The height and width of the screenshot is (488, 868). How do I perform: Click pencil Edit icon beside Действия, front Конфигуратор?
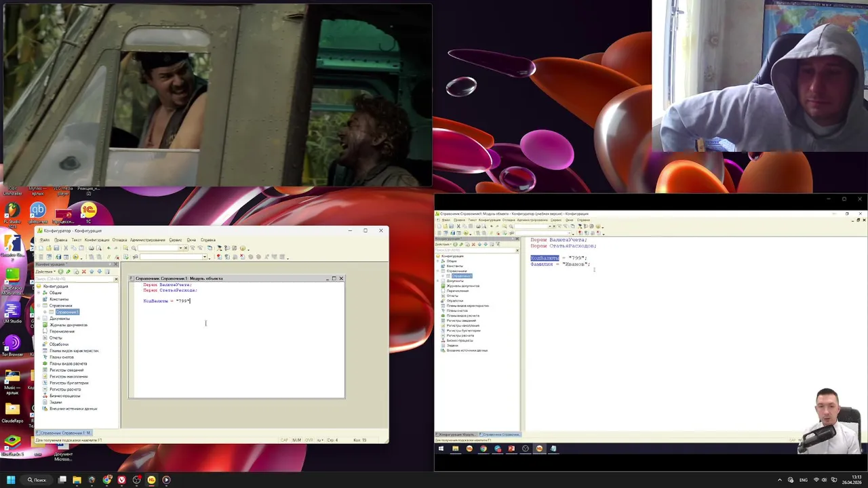click(68, 272)
